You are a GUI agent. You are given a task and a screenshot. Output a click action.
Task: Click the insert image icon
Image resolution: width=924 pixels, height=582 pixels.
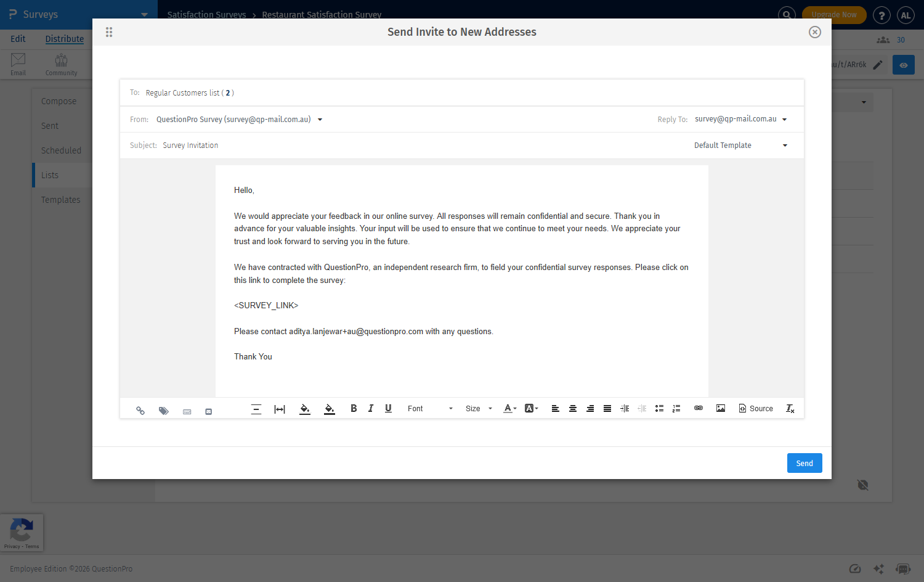coord(720,408)
